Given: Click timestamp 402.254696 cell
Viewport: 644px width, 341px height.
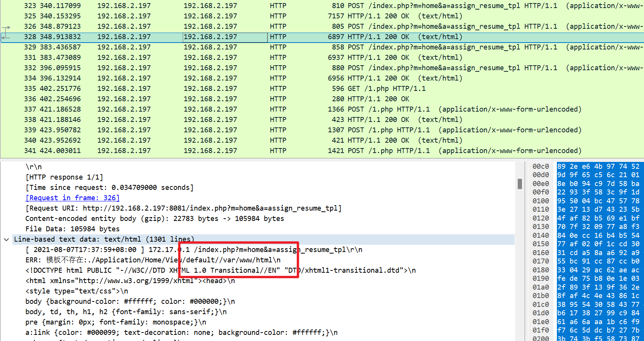Looking at the screenshot, I should [x=60, y=99].
